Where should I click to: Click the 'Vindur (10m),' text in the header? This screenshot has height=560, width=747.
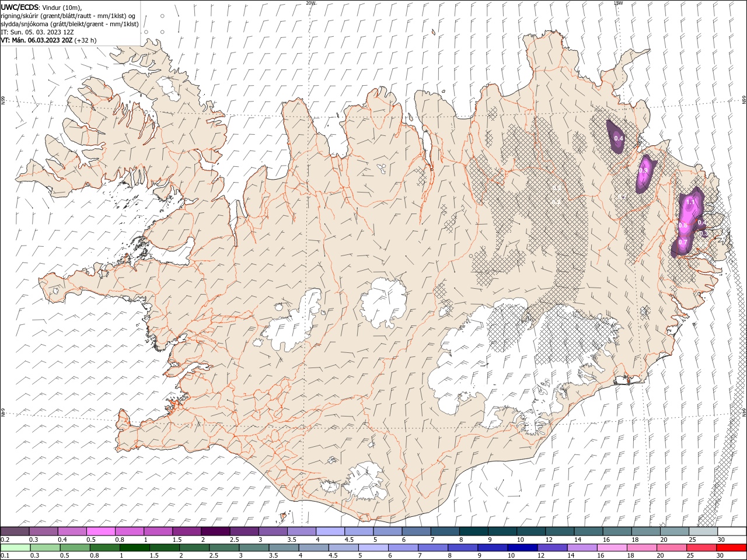click(62, 7)
